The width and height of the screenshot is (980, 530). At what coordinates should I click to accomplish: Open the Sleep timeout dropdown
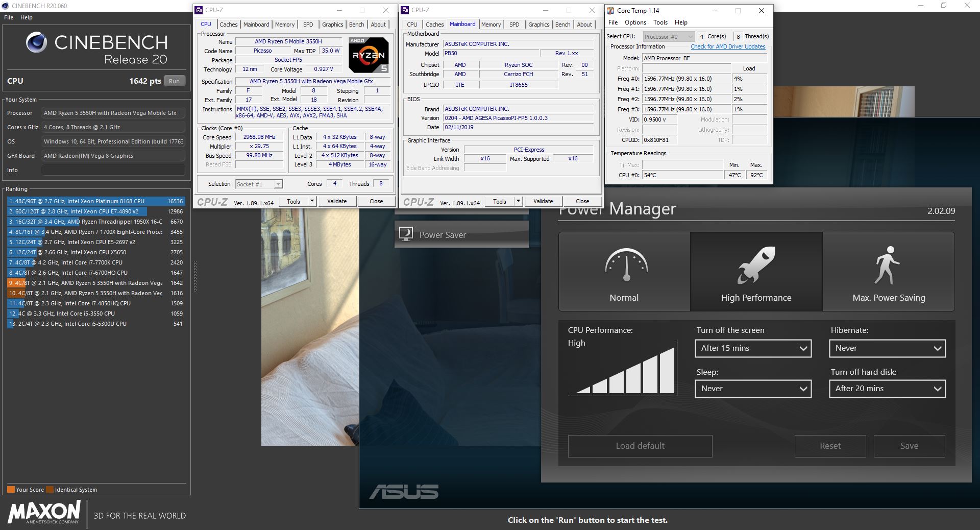point(753,389)
